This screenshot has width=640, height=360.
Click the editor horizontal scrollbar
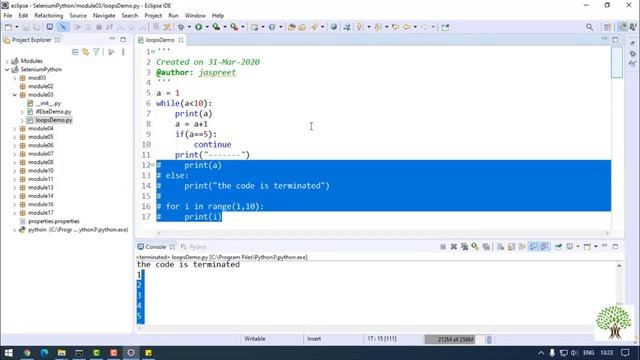[x=383, y=233]
